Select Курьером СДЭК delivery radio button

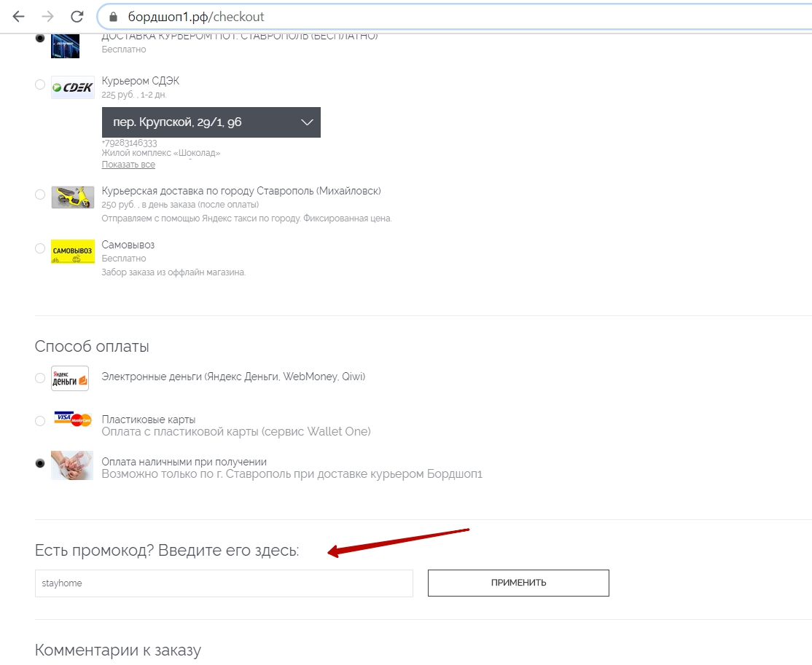pyautogui.click(x=40, y=84)
